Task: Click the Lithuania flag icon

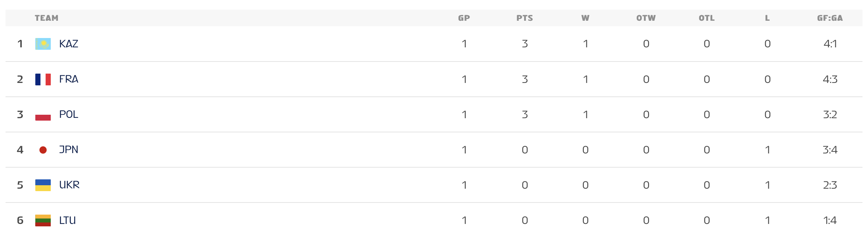Action: tap(43, 220)
